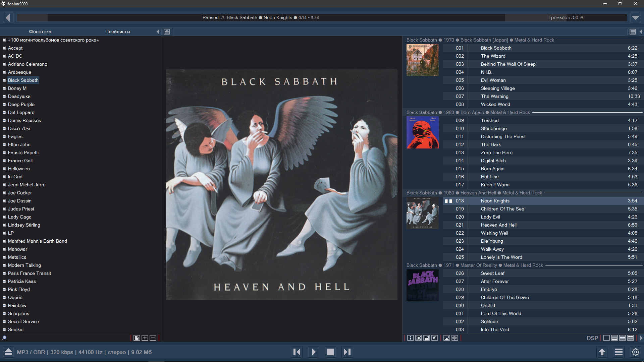Open the settings gear icon
The height and width of the screenshot is (362, 644).
pyautogui.click(x=635, y=352)
